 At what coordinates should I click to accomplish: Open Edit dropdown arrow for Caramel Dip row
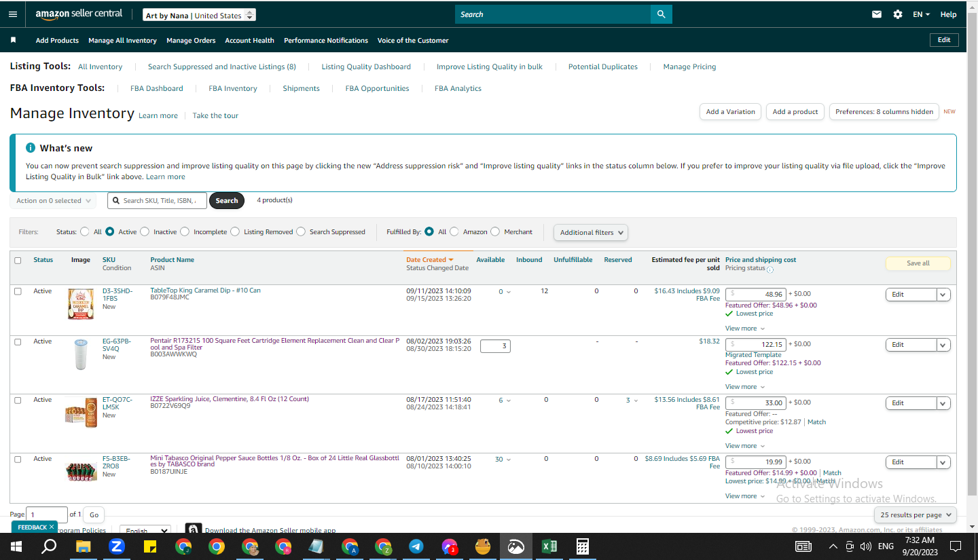[943, 295]
